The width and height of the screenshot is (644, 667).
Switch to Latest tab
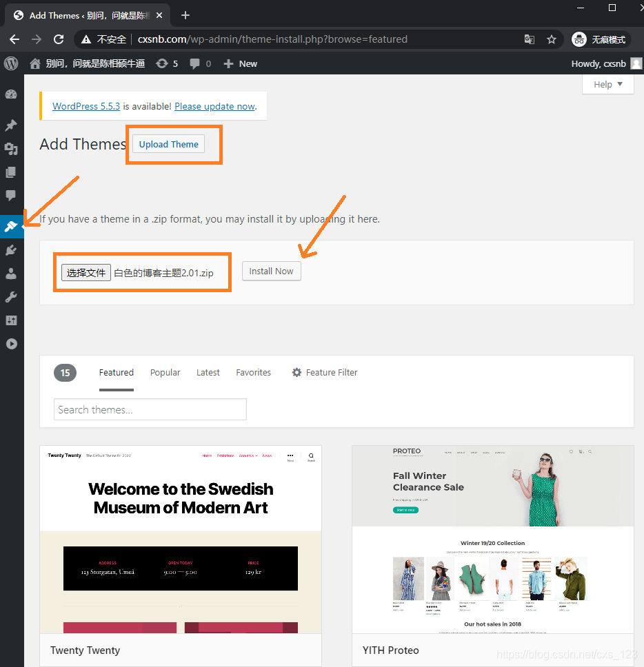click(208, 373)
